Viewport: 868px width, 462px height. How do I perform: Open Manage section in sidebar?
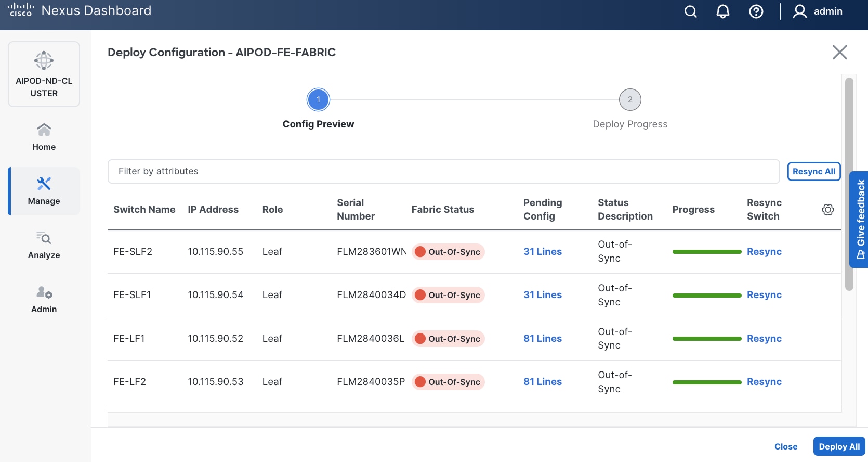click(x=44, y=191)
